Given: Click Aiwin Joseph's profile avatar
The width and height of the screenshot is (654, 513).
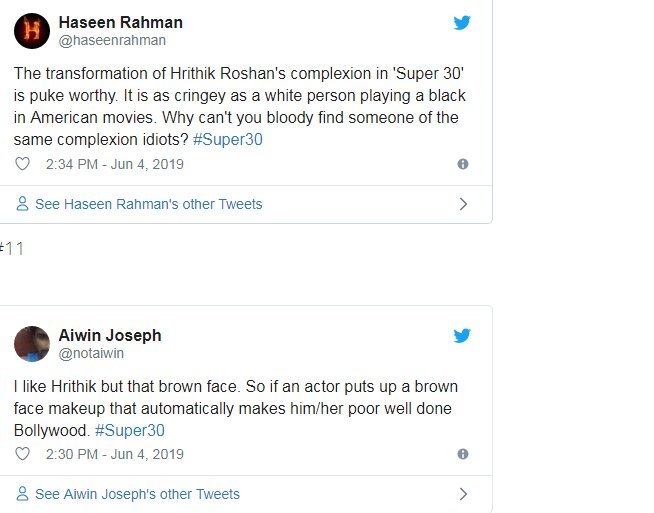Looking at the screenshot, I should (32, 343).
